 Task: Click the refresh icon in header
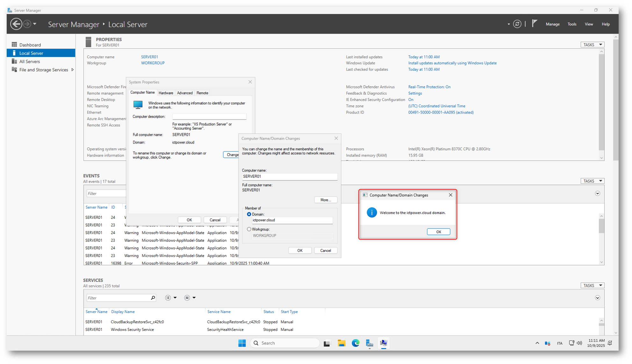[517, 24]
